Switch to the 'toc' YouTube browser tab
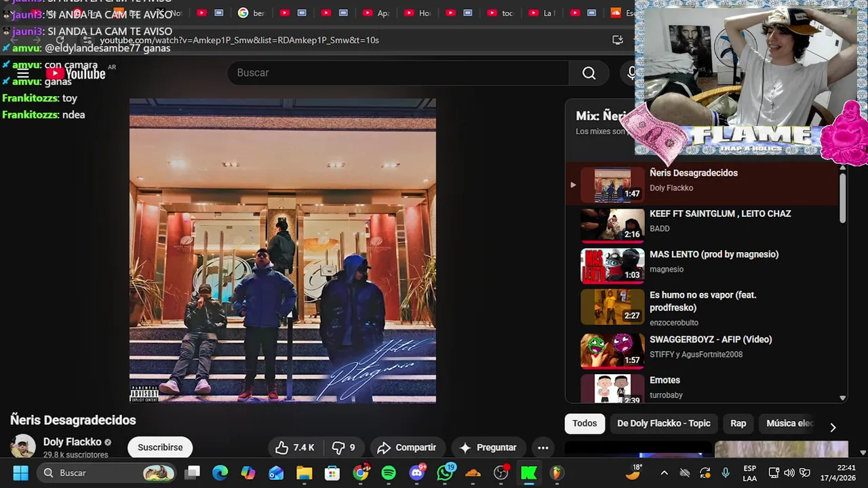The image size is (868, 488). (x=500, y=13)
